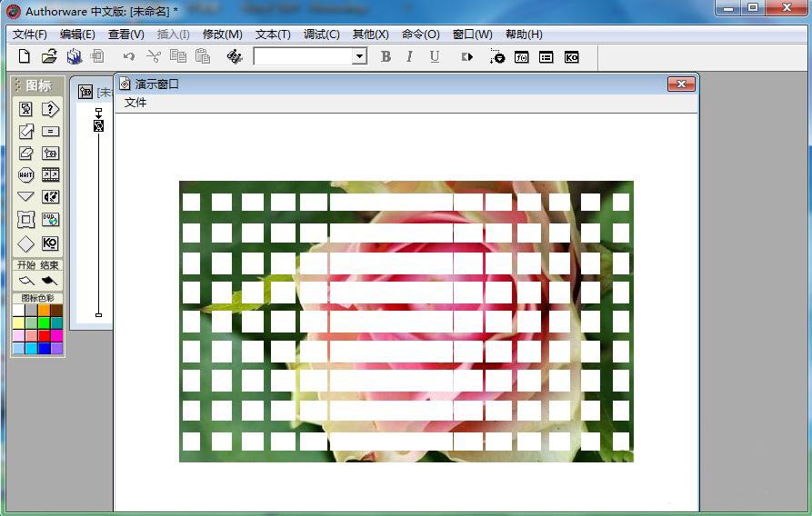Toggle italic text formatting
The height and width of the screenshot is (516, 812).
[x=409, y=56]
